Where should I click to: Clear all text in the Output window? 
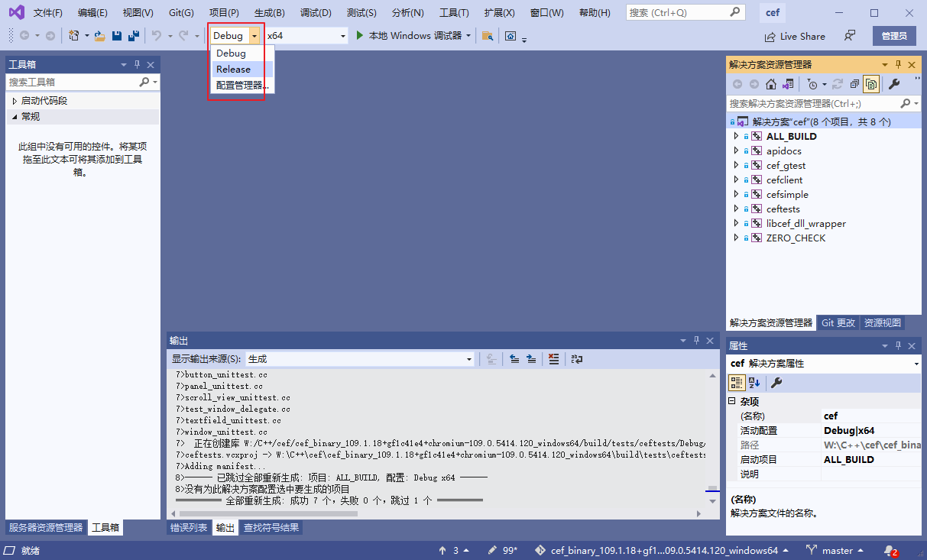click(x=553, y=358)
